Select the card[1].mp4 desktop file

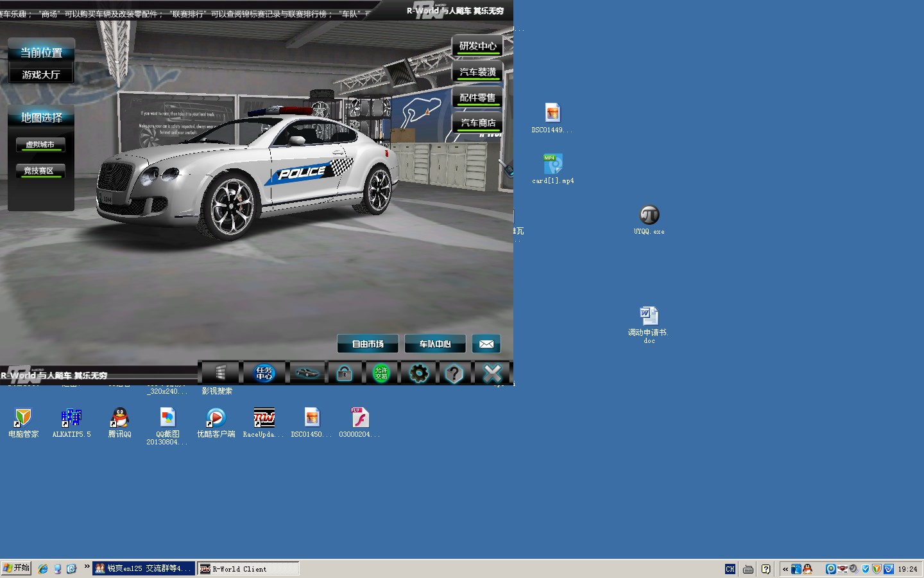(552, 169)
